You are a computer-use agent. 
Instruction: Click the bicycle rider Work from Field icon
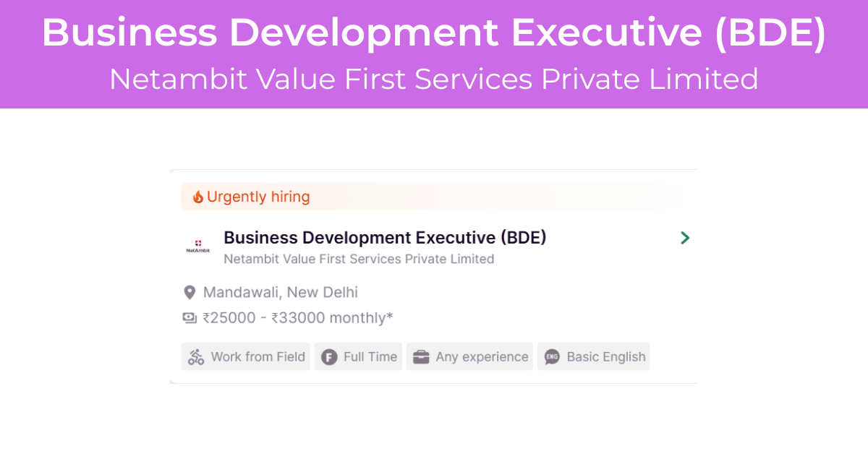pos(196,356)
